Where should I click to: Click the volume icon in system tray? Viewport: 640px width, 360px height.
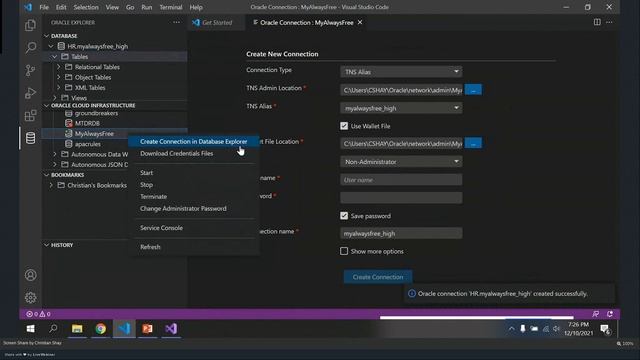point(556,329)
